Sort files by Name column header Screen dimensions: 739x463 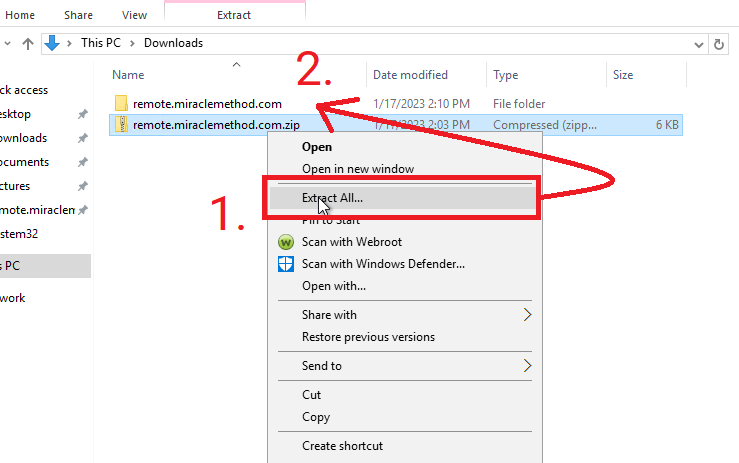128,75
